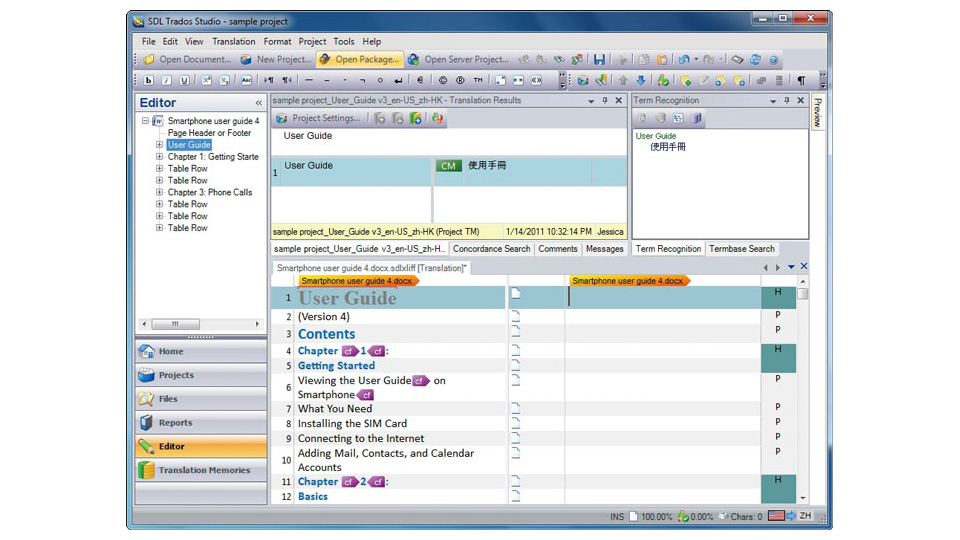Toggle the show formatting pilcrow at toolbar end
The image size is (960, 540).
[801, 80]
